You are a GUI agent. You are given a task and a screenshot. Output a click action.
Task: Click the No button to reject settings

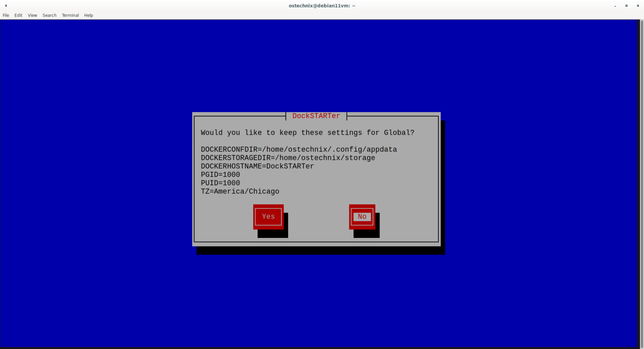(x=361, y=216)
